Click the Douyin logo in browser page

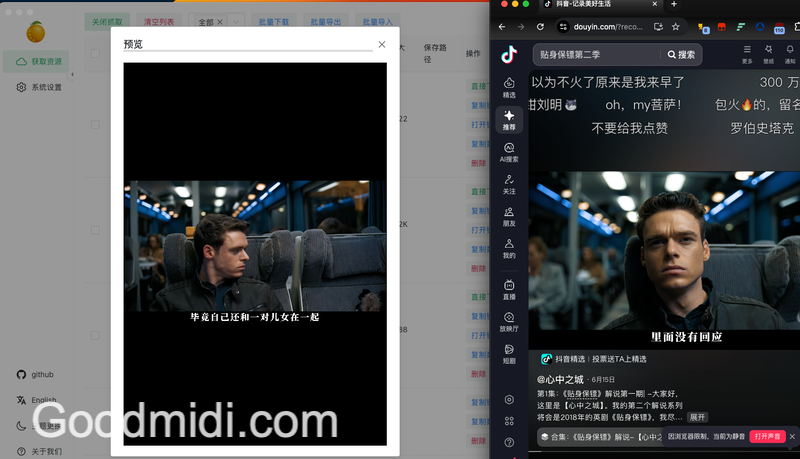(x=509, y=54)
